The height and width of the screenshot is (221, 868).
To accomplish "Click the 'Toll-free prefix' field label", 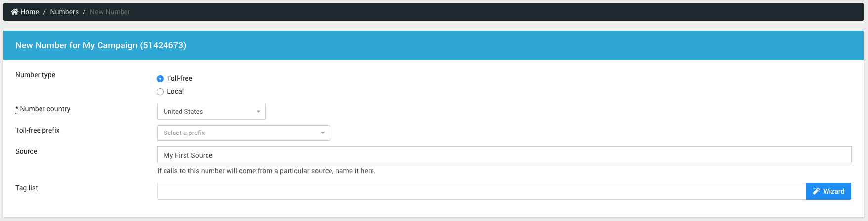I will (x=38, y=130).
